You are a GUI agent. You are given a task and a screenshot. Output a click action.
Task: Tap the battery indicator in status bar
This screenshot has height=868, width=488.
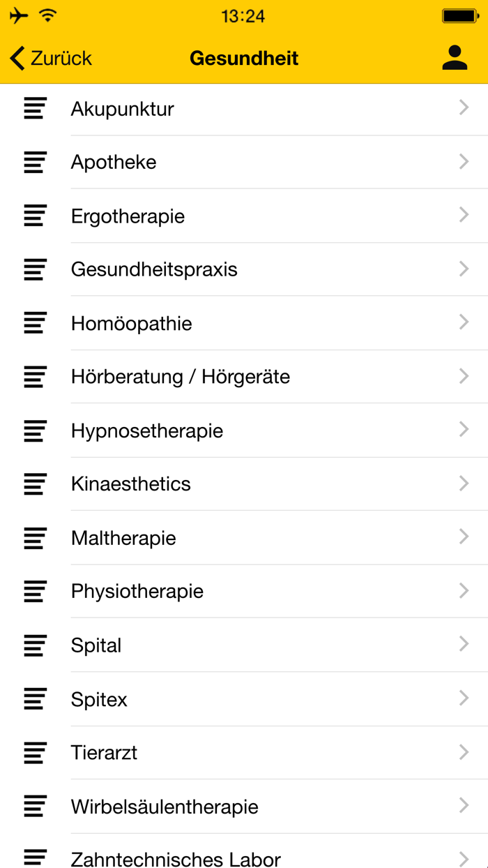[460, 16]
